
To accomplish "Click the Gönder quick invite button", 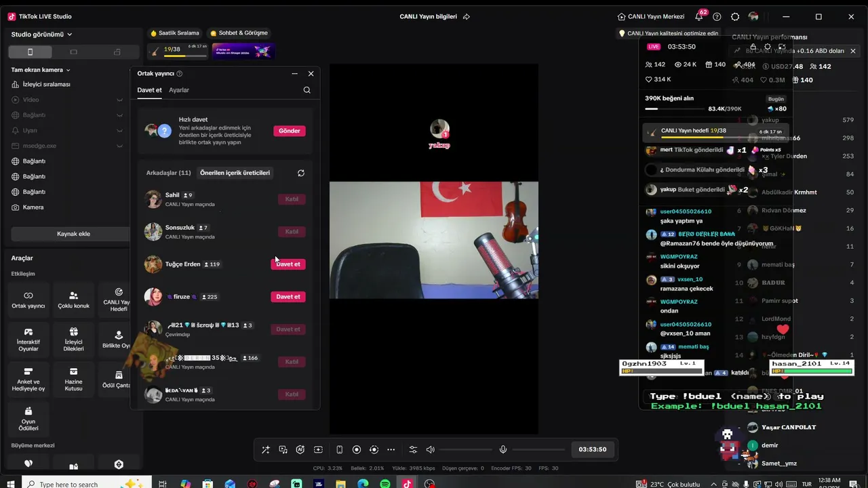I will click(x=290, y=131).
